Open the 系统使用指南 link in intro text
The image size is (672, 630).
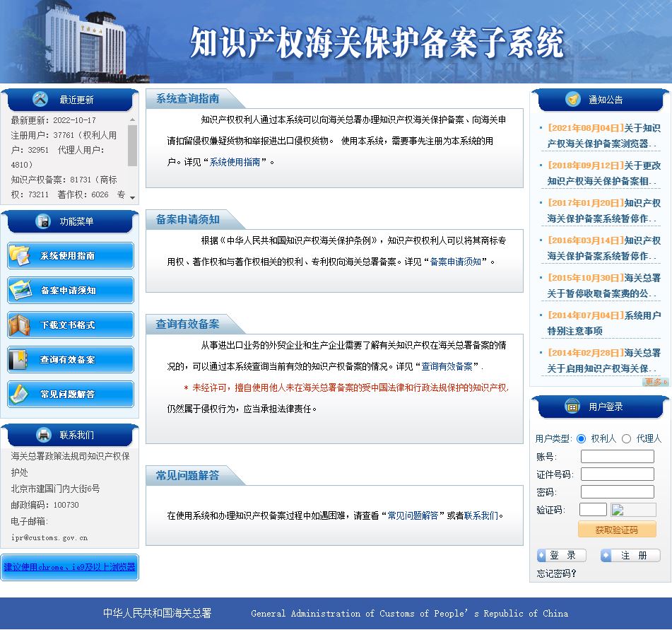pyautogui.click(x=235, y=162)
